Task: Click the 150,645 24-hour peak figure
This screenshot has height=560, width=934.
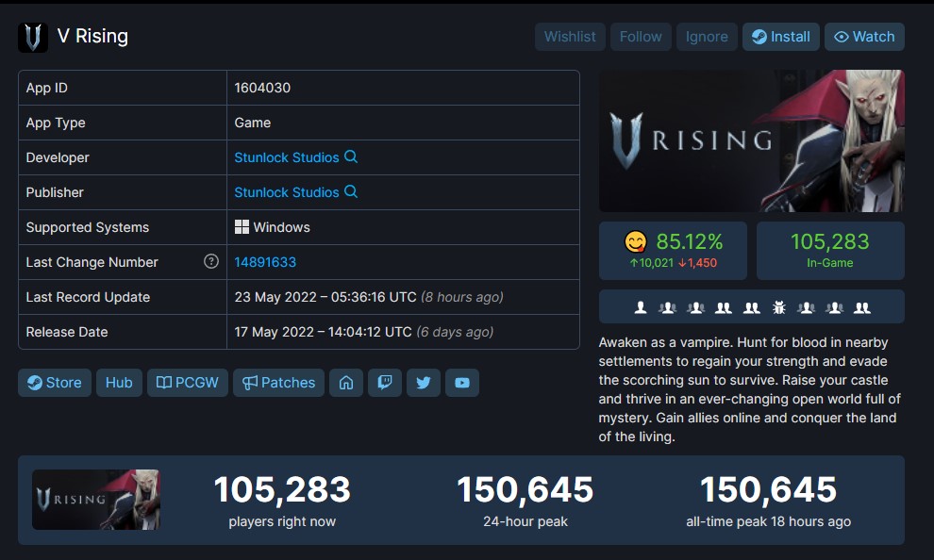Action: (525, 490)
